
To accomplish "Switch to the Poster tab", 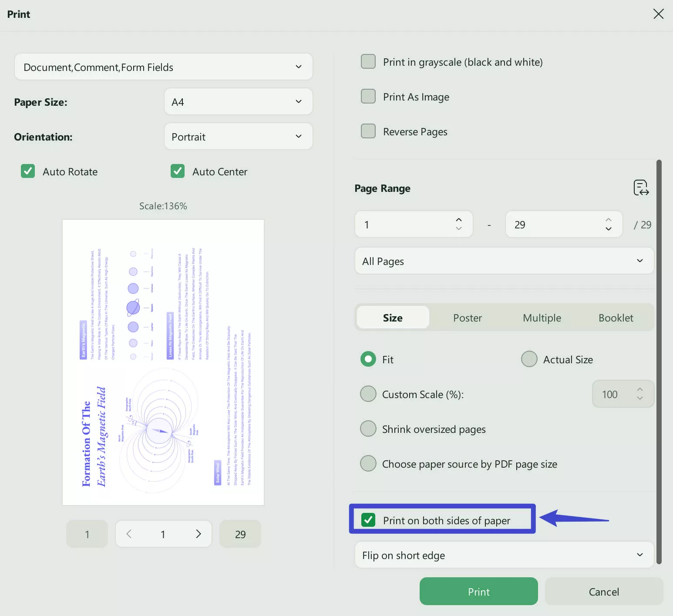I will point(467,318).
